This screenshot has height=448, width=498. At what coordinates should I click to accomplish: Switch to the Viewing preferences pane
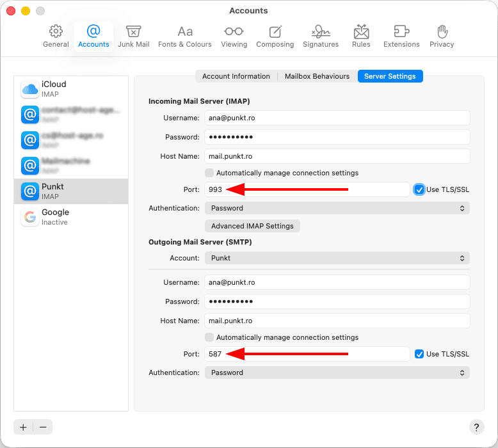(x=234, y=36)
